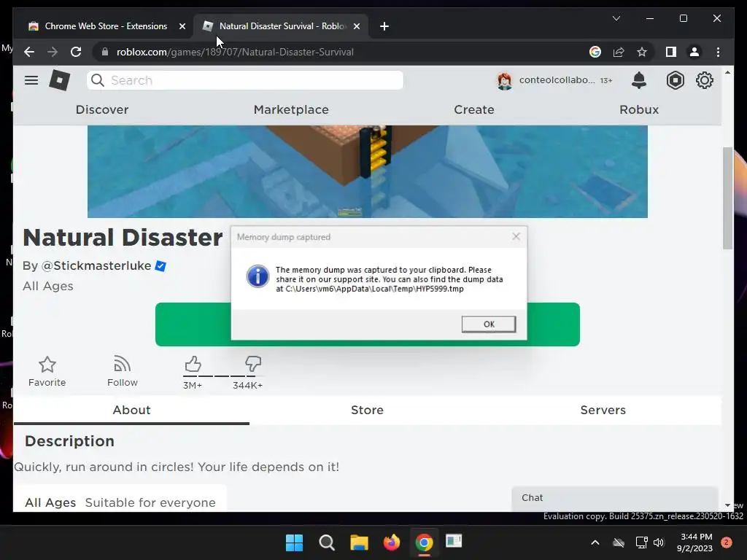Viewport: 747px width, 560px height.
Task: Open the Robux hexagon balance icon
Action: [675, 80]
